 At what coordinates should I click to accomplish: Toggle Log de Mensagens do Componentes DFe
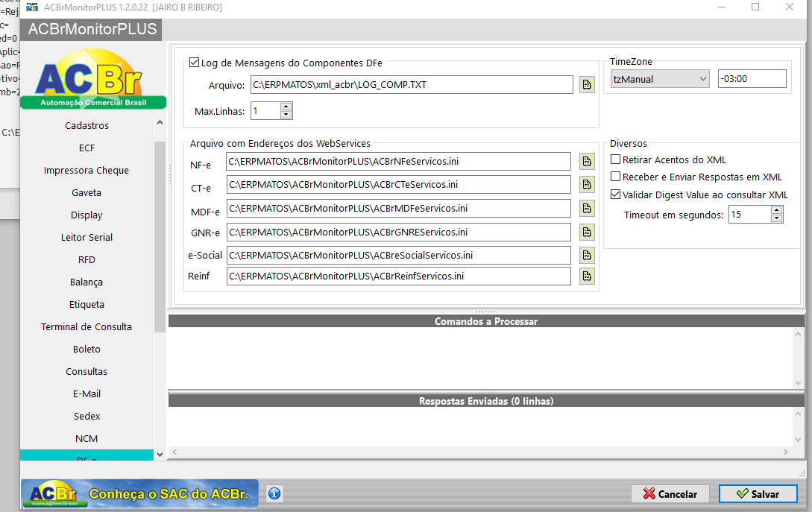pos(194,63)
